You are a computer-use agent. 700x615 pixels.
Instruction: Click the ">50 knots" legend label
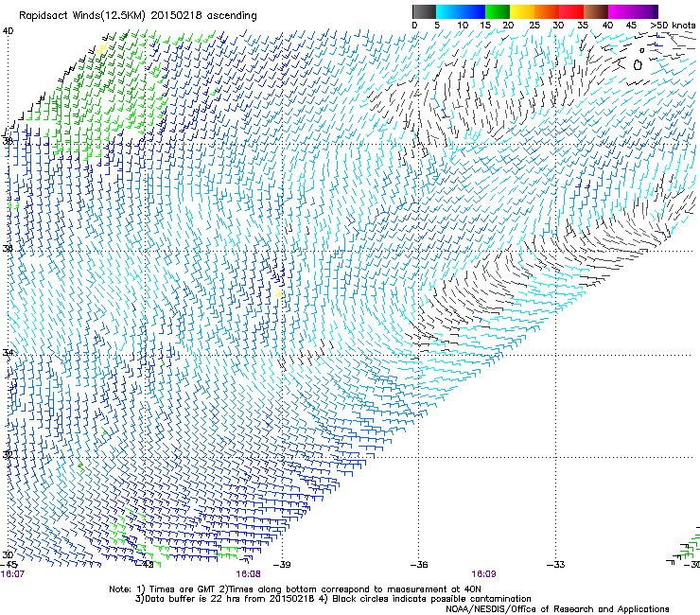tap(673, 26)
